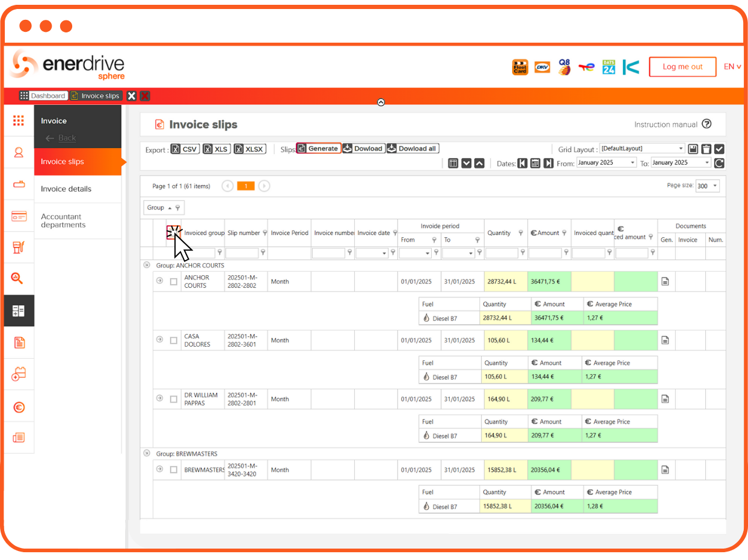
Task: Open the user profile sidebar icon
Action: point(19,153)
